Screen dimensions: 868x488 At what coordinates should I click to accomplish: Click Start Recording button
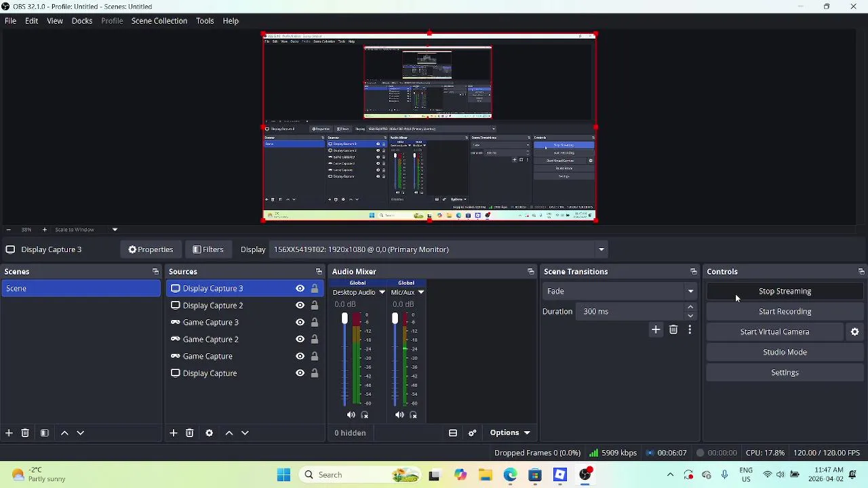(785, 312)
